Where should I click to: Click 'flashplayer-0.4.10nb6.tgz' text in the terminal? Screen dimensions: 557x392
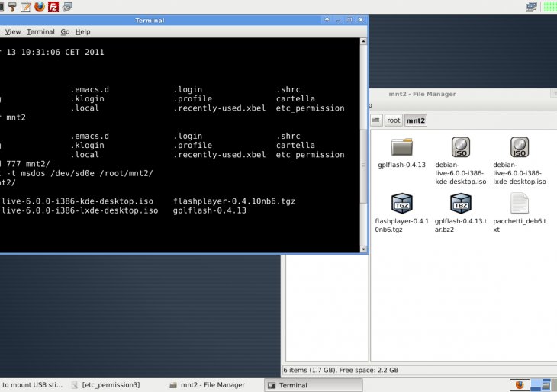tap(234, 201)
